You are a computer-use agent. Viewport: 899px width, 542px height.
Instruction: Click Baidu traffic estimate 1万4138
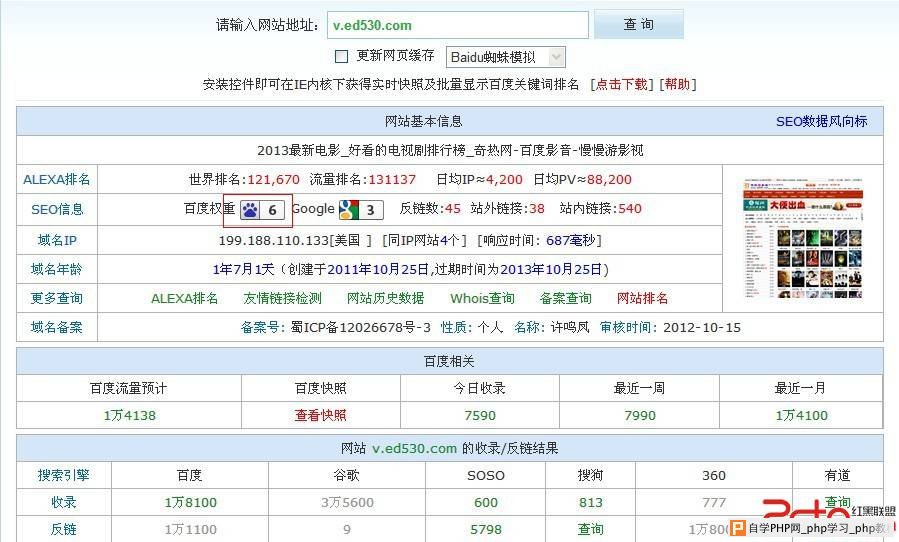pyautogui.click(x=130, y=415)
